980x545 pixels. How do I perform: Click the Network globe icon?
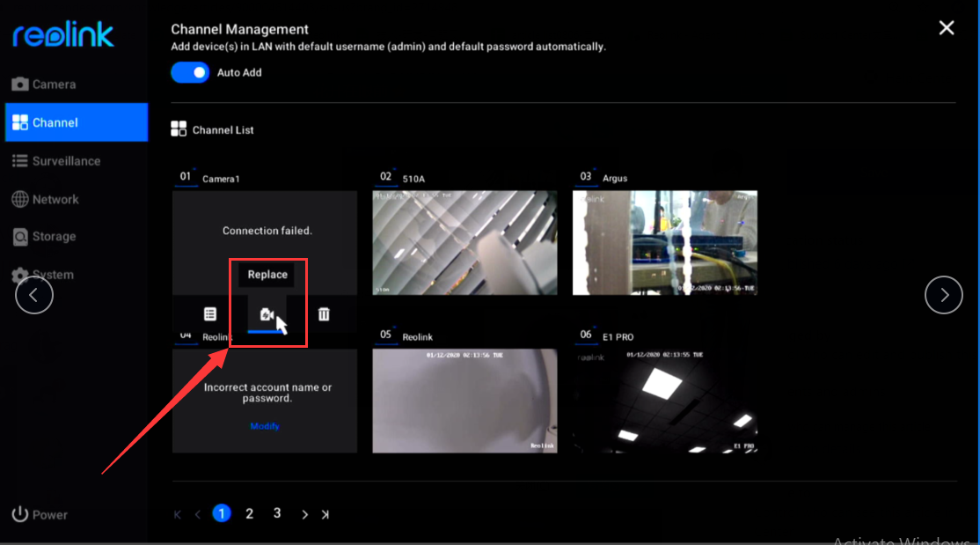click(20, 199)
